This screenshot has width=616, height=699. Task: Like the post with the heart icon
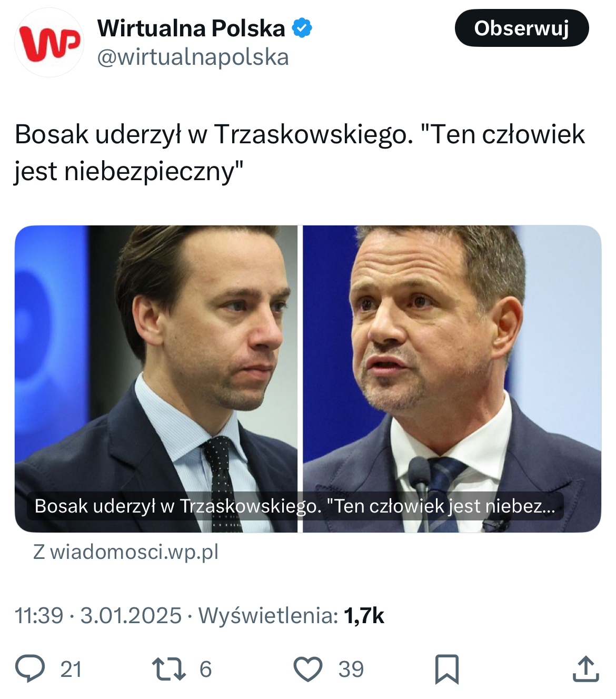coord(307,669)
